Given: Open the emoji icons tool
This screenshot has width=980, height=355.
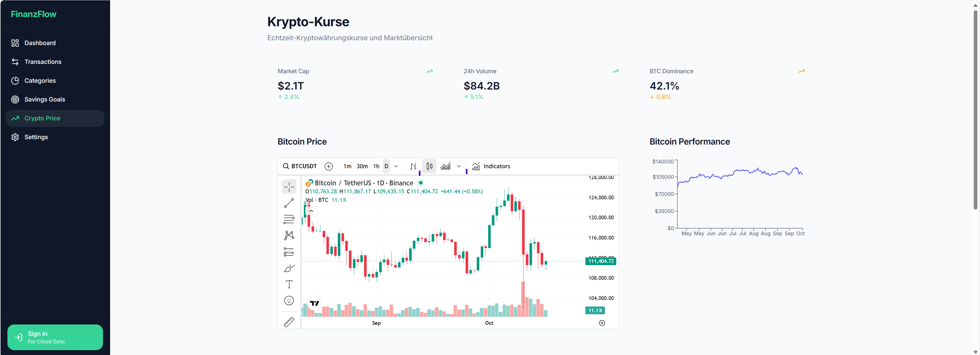Looking at the screenshot, I should (x=289, y=301).
